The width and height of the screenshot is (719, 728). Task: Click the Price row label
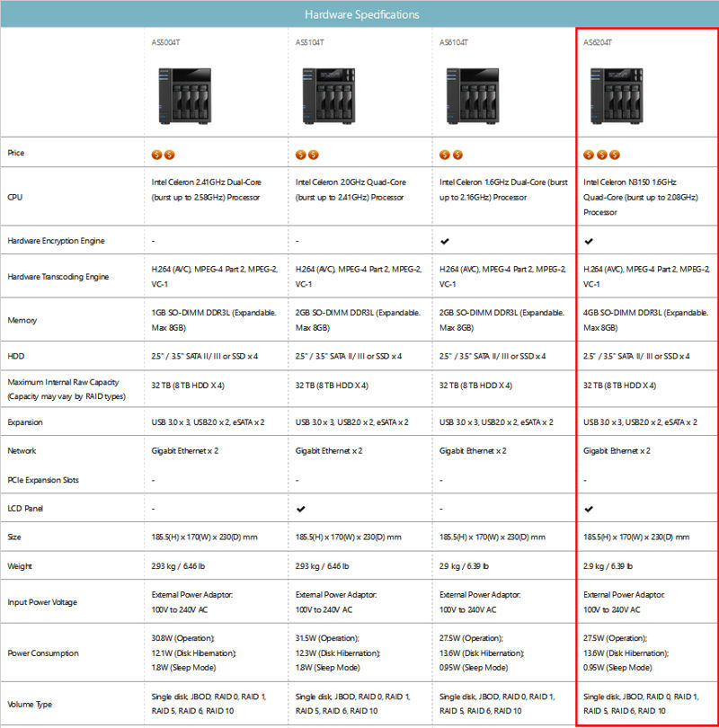pyautogui.click(x=16, y=153)
